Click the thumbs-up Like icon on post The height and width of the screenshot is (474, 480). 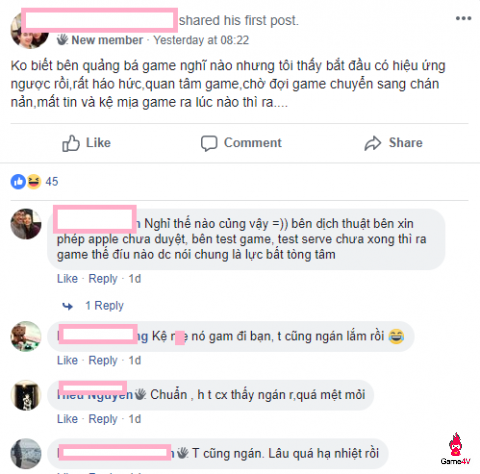71,143
